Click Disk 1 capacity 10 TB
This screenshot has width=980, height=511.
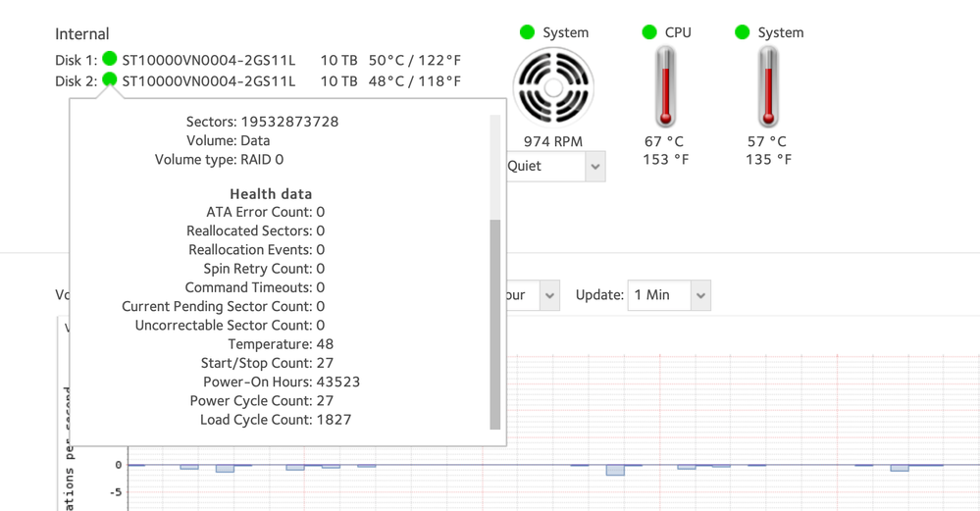(x=338, y=61)
